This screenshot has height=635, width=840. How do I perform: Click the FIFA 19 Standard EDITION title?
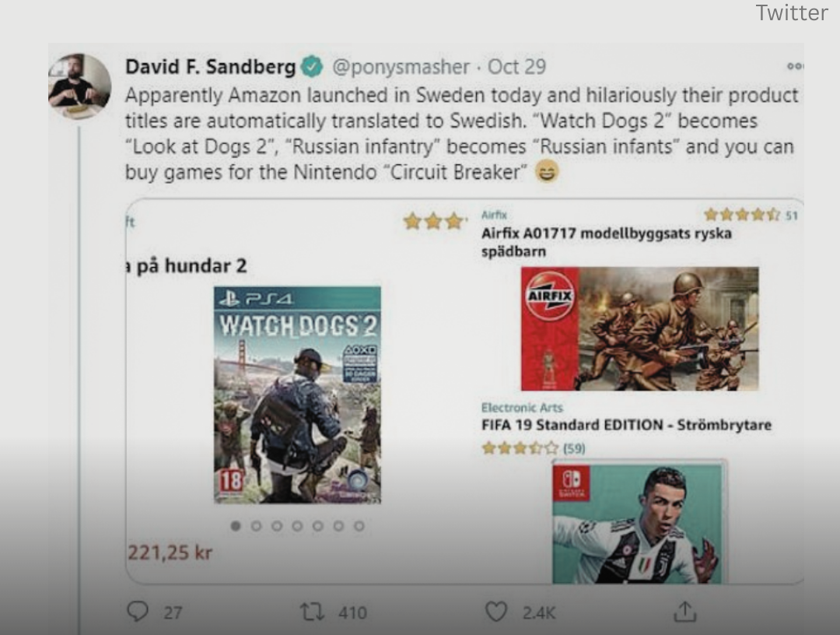pos(626,425)
